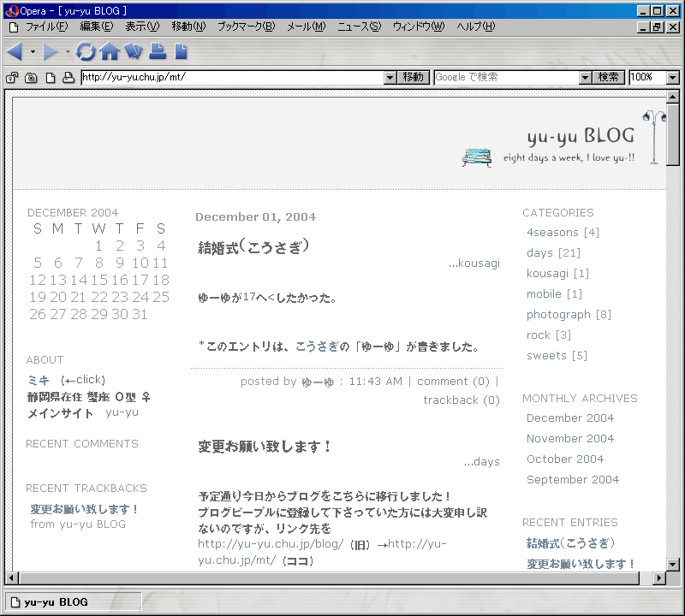Go to the Home page icon
Image resolution: width=685 pixels, height=616 pixels.
(110, 51)
